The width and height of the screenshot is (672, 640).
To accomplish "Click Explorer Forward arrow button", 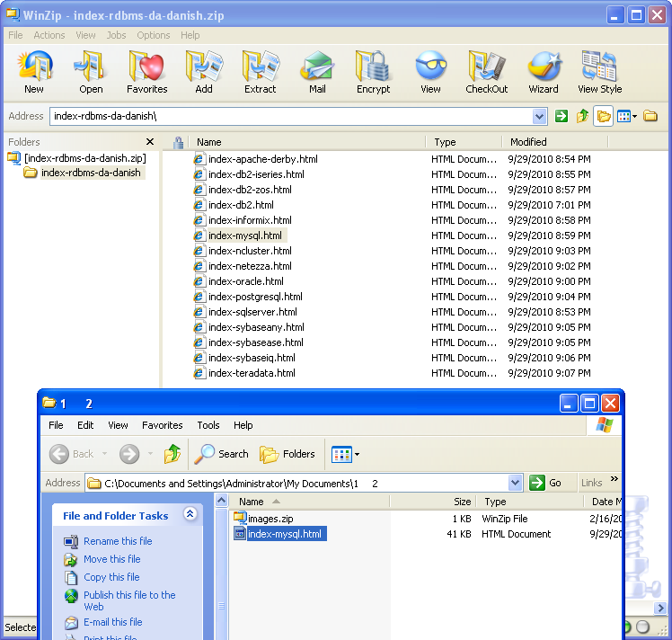I will [129, 454].
